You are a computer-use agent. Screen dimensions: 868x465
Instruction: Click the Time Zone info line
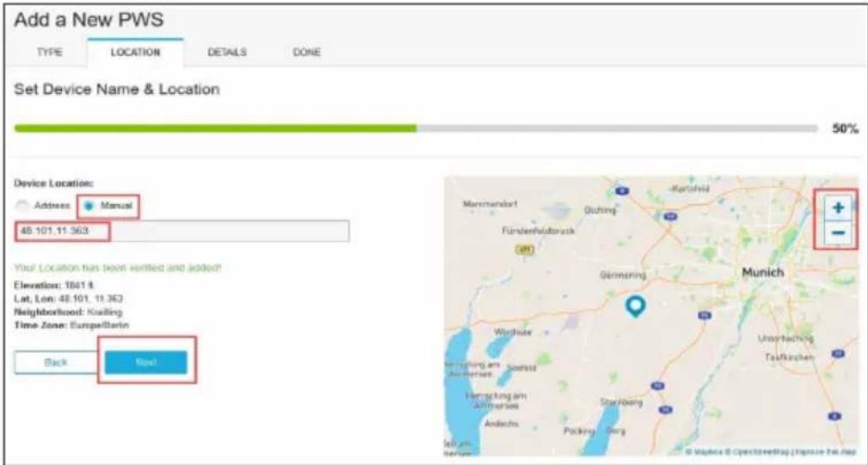click(x=71, y=325)
